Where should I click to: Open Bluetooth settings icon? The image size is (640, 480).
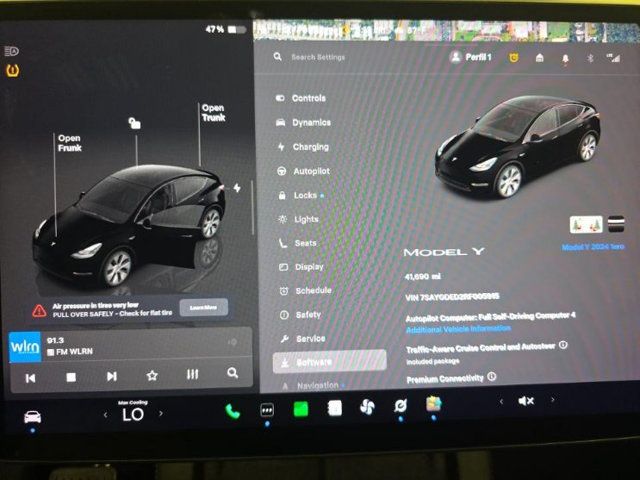point(590,58)
